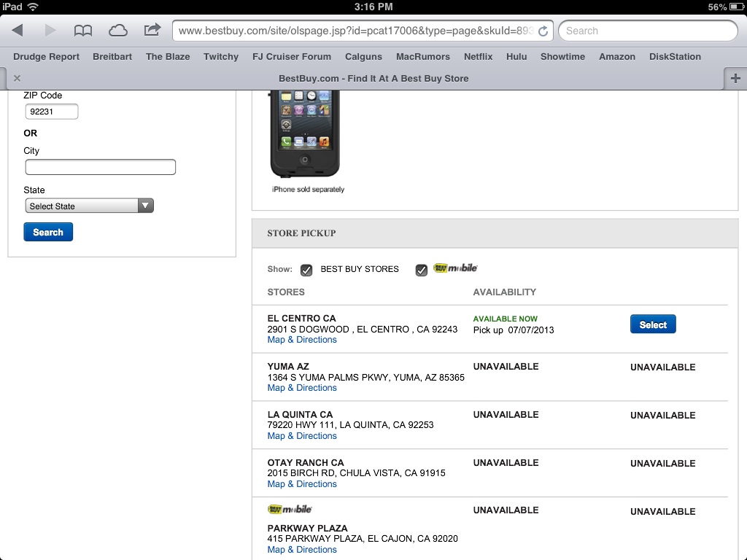Add a new tab with plus button
The width and height of the screenshot is (747, 560).
coord(735,78)
